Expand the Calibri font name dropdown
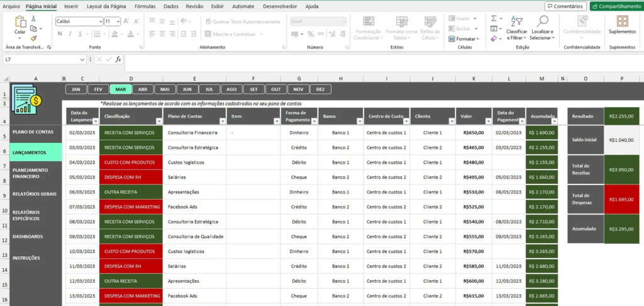The width and height of the screenshot is (644, 306). pyautogui.click(x=99, y=21)
